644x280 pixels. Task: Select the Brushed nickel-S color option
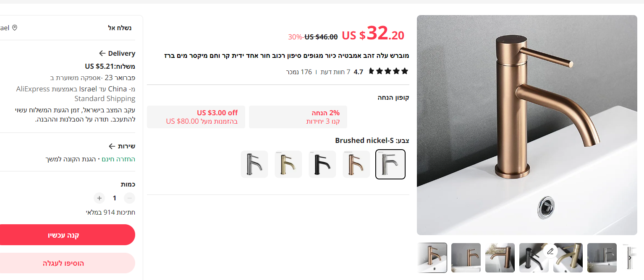390,164
